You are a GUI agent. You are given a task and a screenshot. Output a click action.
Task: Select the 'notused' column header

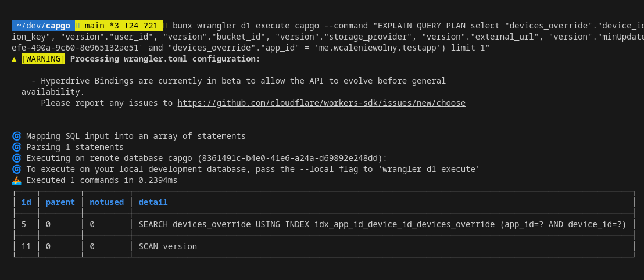coord(106,202)
